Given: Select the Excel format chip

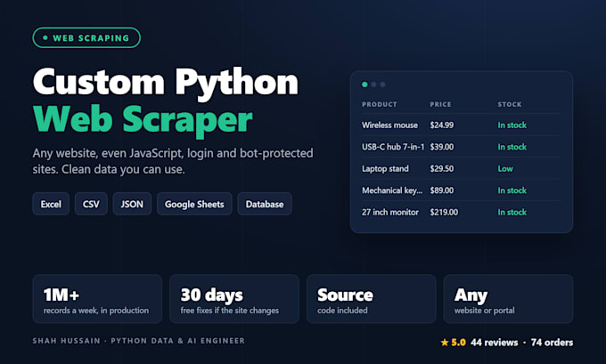Looking at the screenshot, I should click(x=51, y=204).
